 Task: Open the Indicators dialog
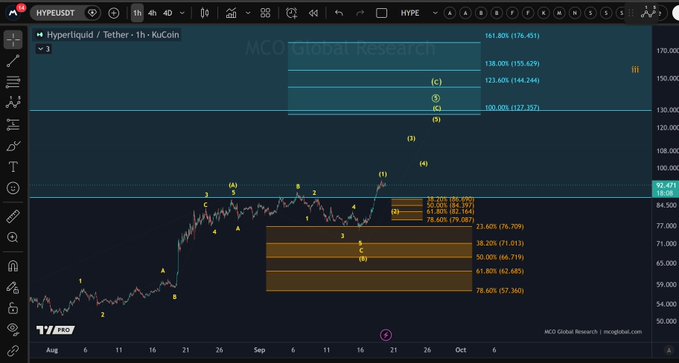tap(231, 13)
